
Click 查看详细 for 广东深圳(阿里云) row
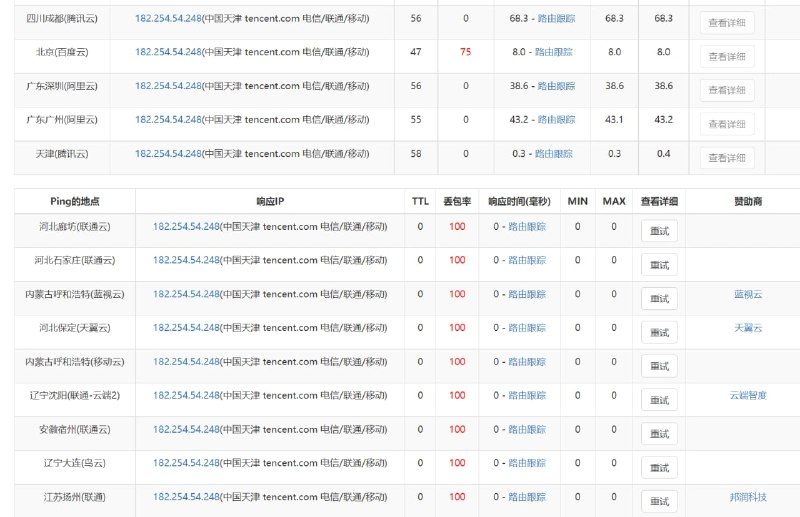click(x=727, y=90)
